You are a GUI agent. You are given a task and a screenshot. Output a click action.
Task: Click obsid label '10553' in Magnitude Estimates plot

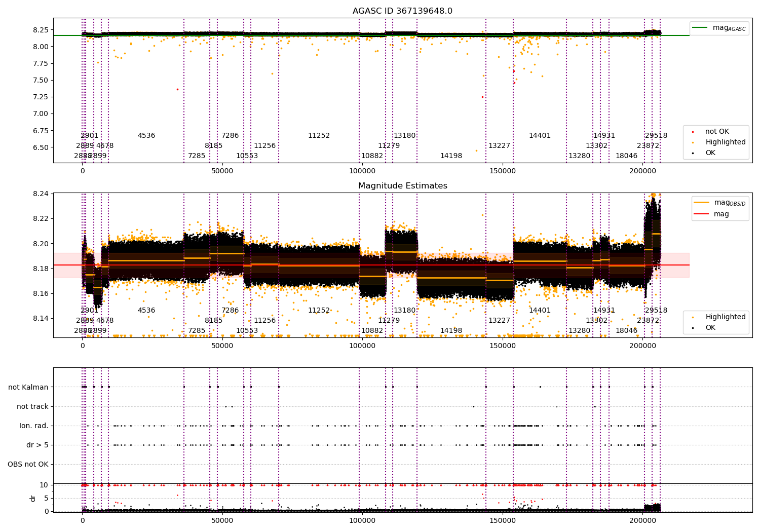[x=247, y=331]
